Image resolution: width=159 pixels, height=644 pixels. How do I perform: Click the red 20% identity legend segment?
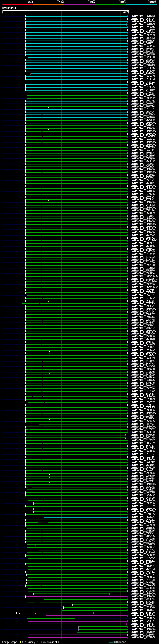tap(18, 4)
